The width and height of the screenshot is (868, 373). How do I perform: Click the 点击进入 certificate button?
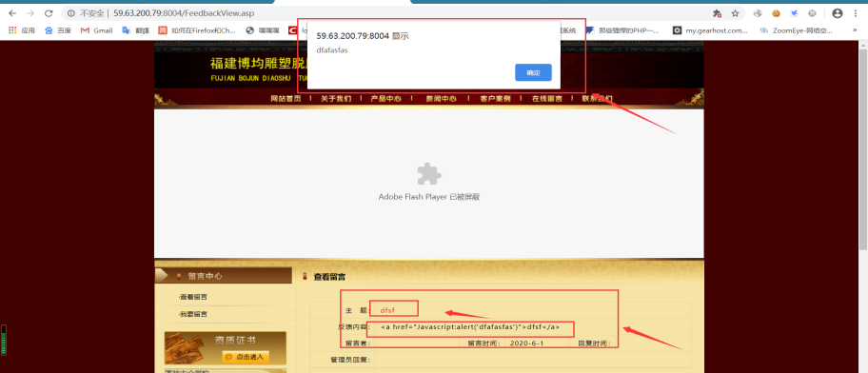[x=246, y=357]
